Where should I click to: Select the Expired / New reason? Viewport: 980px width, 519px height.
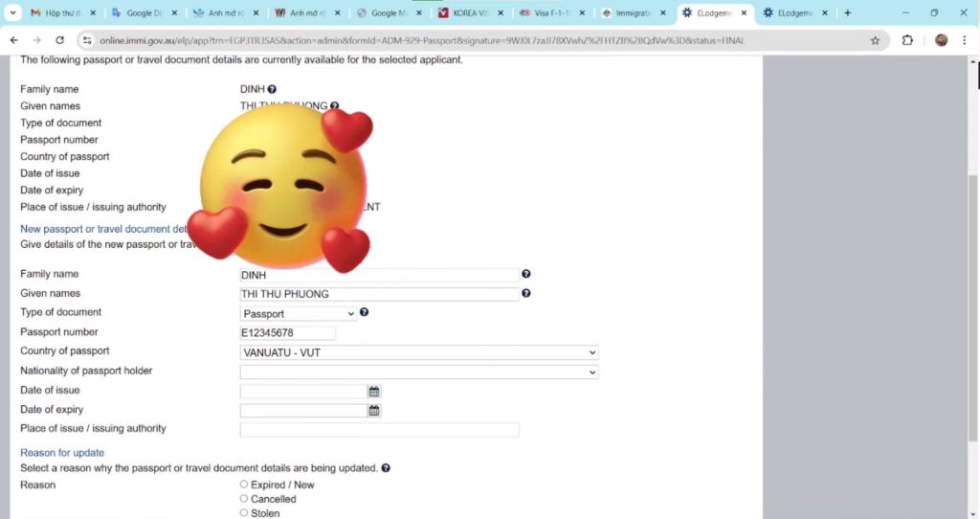coord(244,485)
